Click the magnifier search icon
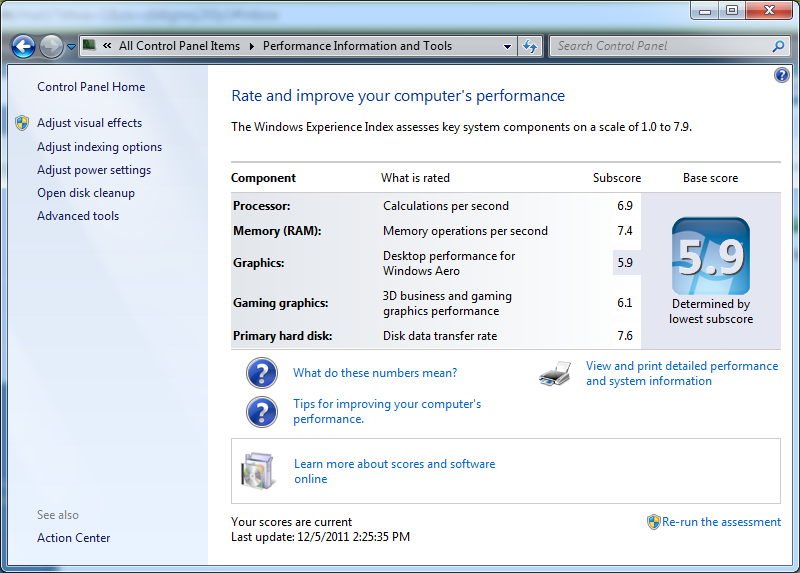This screenshot has width=800, height=573. pyautogui.click(x=779, y=46)
